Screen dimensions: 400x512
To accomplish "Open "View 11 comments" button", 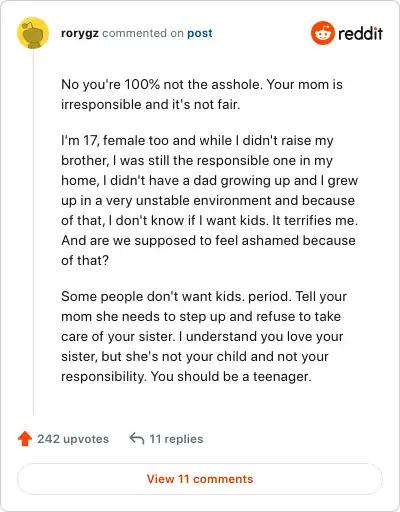I will click(x=200, y=479).
